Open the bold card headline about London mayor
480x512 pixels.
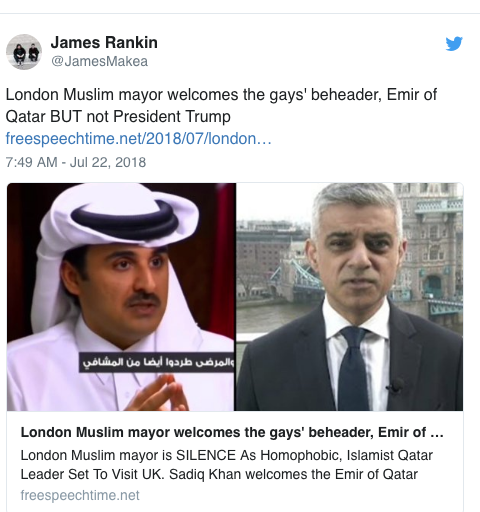click(232, 432)
